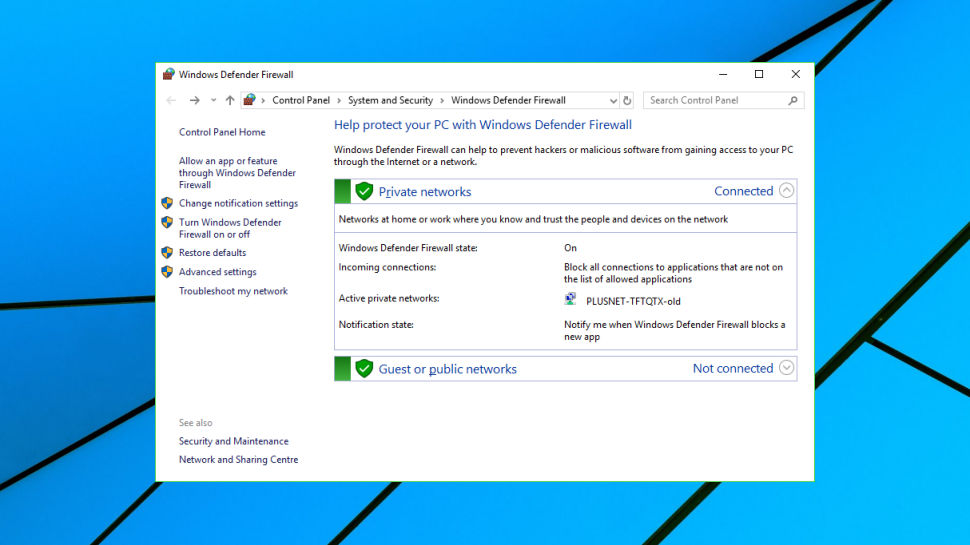Select System and Security breadcrumb
This screenshot has width=970, height=545.
coord(390,100)
